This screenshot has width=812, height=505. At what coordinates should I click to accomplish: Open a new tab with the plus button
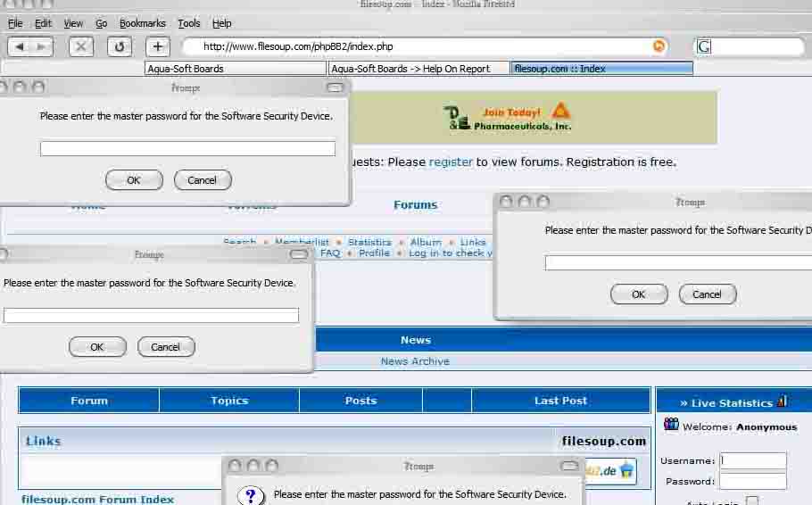click(x=158, y=46)
